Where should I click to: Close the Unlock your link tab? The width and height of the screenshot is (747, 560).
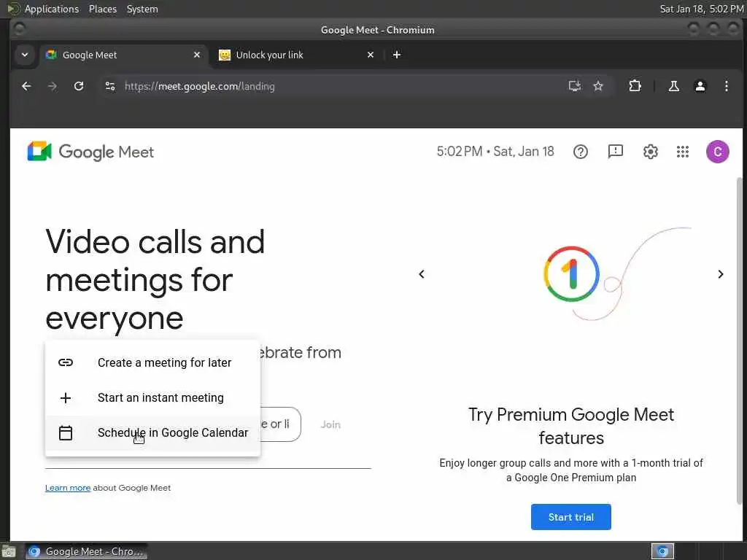point(371,55)
